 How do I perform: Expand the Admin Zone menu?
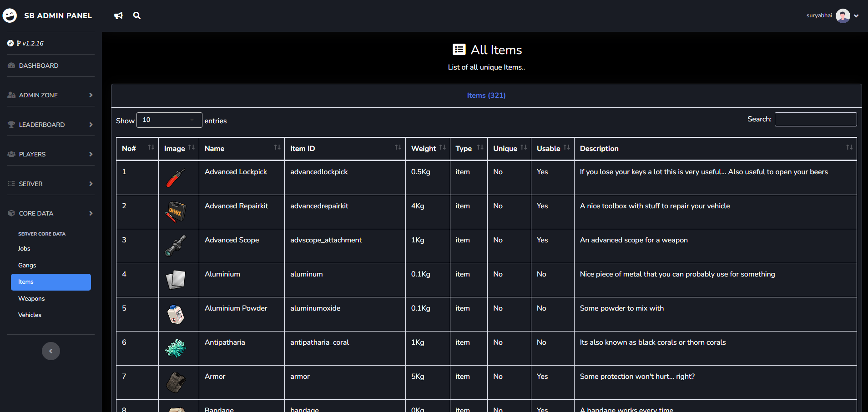tap(50, 95)
